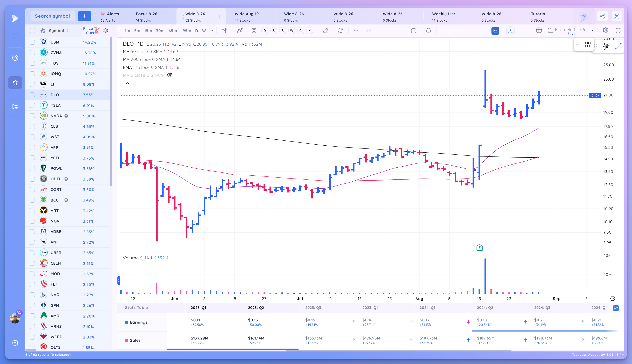The width and height of the screenshot is (632, 364).
Task: Tick the TSLA checkbox
Action: coord(32,105)
